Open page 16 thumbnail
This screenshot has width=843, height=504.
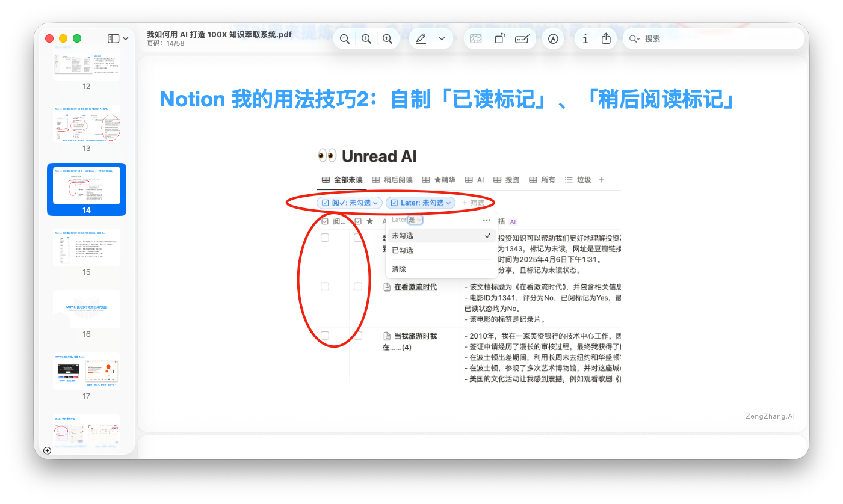click(x=87, y=309)
